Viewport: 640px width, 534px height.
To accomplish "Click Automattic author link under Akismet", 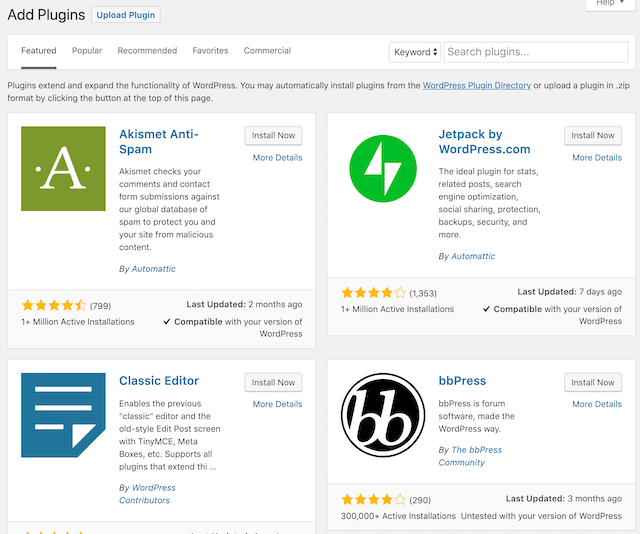I will coord(153,269).
